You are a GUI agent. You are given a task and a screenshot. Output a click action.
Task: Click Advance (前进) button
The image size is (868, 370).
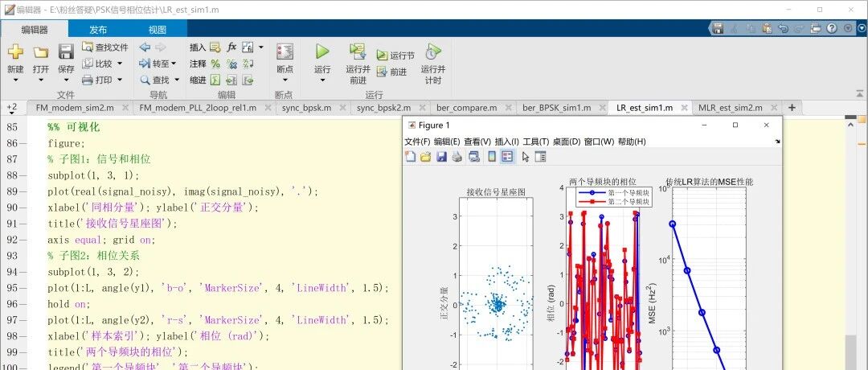tap(391, 72)
